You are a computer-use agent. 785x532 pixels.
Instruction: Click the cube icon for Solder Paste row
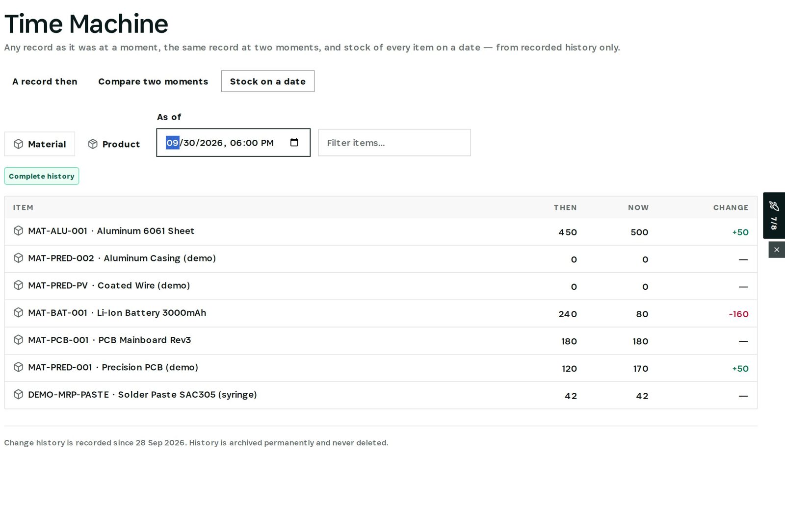coord(18,395)
